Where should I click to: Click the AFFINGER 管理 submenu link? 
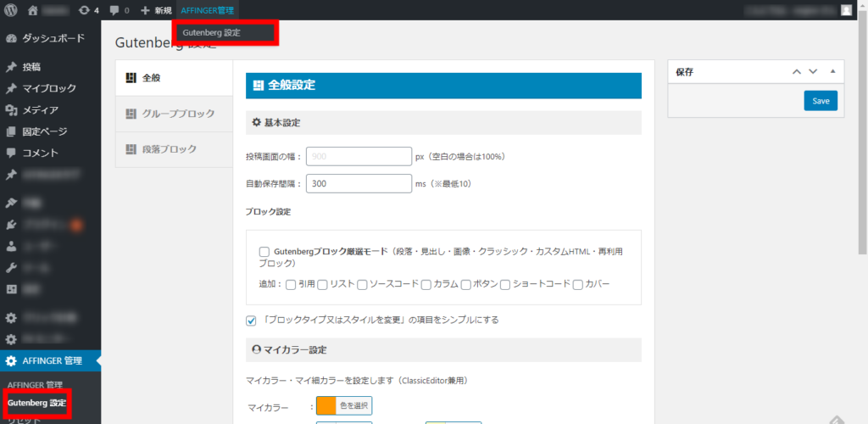[35, 385]
